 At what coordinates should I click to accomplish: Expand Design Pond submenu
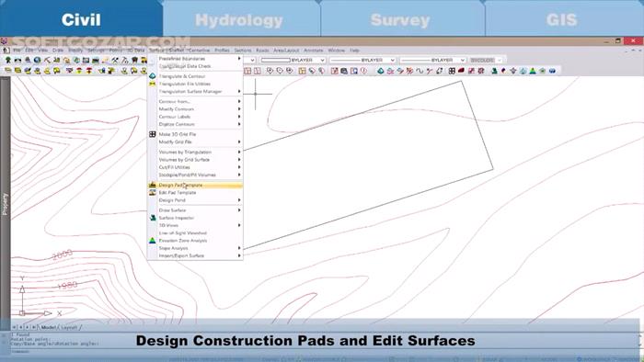tap(195, 200)
